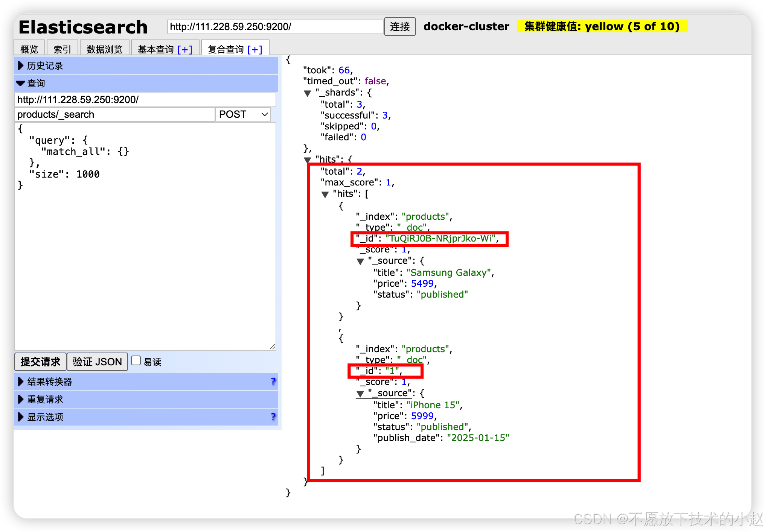The width and height of the screenshot is (765, 532).
Task: Expand the 历史记录 history section arrow
Action: (21, 66)
